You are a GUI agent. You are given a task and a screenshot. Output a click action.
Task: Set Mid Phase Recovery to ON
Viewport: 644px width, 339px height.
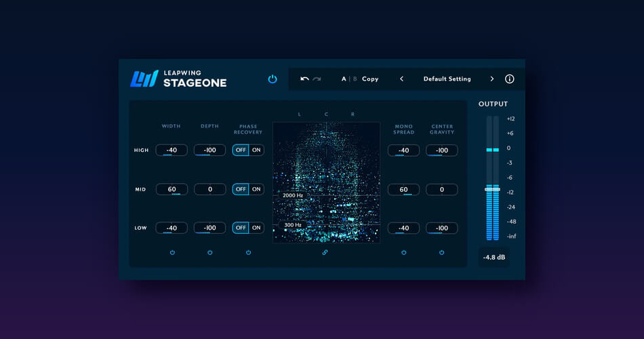(256, 189)
